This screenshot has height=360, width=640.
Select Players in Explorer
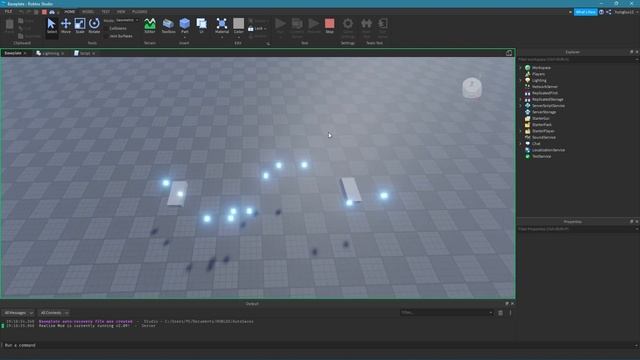click(538, 74)
